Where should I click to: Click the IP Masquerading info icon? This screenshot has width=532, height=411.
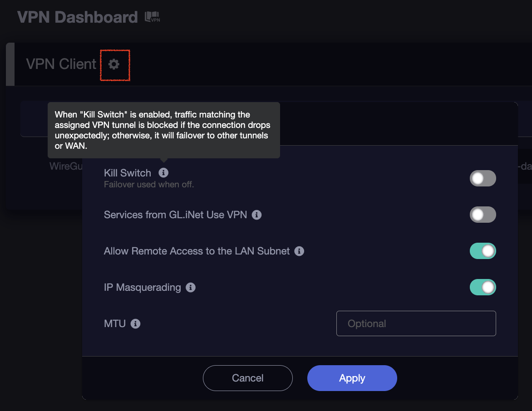point(191,288)
